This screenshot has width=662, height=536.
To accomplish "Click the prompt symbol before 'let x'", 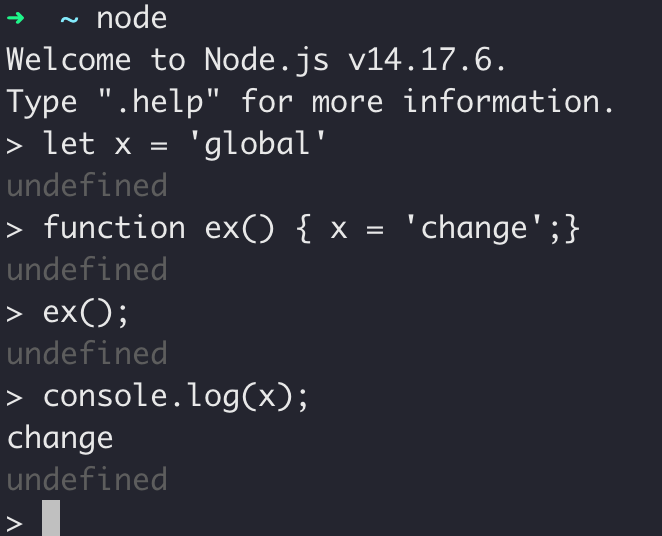I will pyautogui.click(x=14, y=146).
